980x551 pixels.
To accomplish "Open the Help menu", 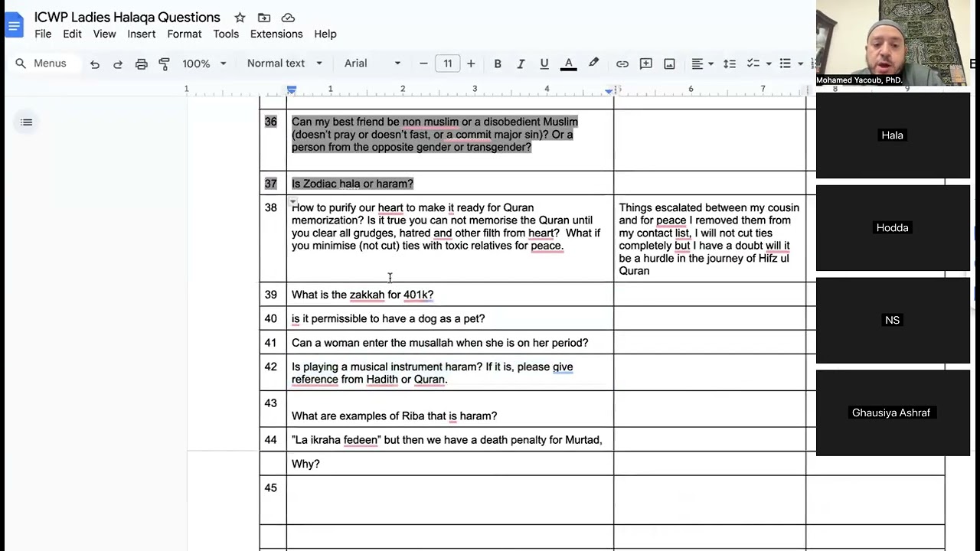I will click(x=325, y=34).
